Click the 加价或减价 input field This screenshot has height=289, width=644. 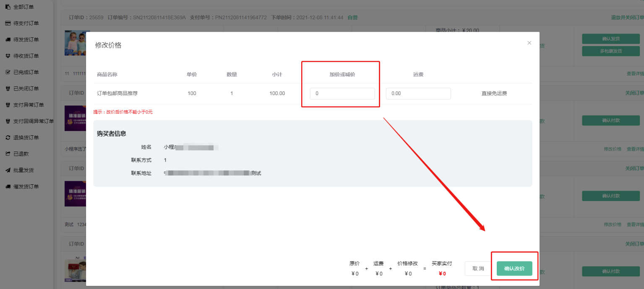click(342, 93)
